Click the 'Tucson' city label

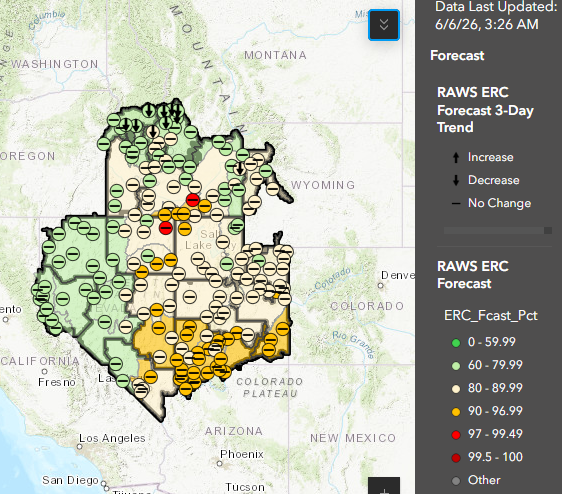(x=245, y=487)
